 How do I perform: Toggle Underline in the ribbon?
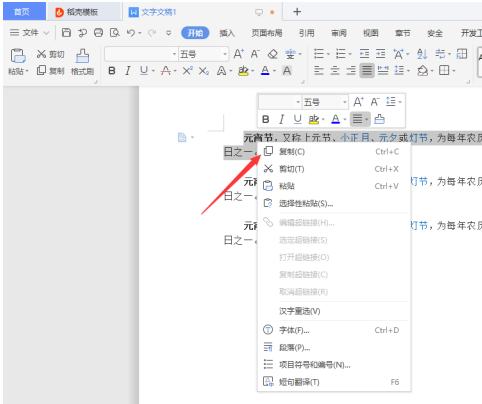point(144,71)
